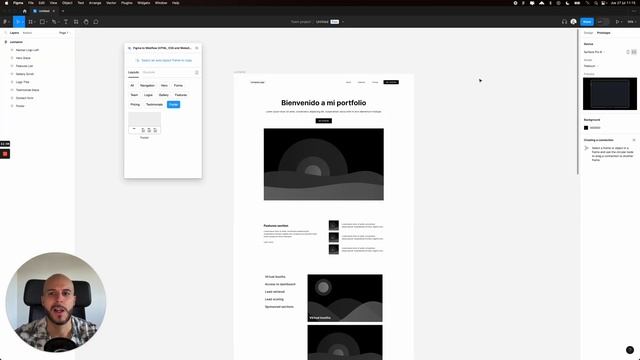Image resolution: width=640 pixels, height=360 pixels.
Task: Select the Frame tool
Action: point(30,22)
